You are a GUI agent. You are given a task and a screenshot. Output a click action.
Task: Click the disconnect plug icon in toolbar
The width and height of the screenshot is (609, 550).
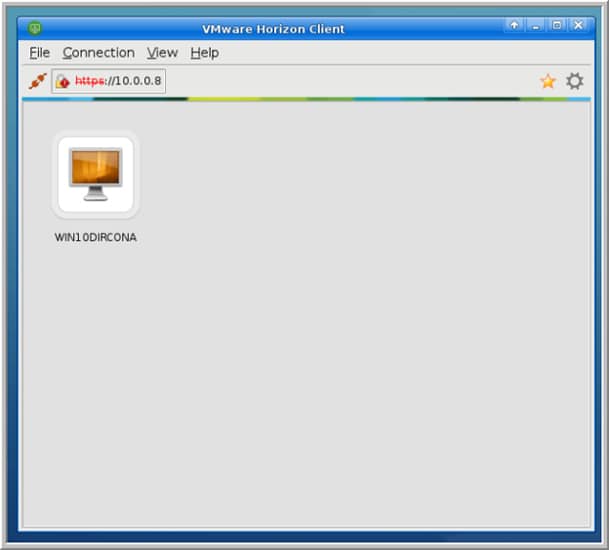[x=38, y=81]
